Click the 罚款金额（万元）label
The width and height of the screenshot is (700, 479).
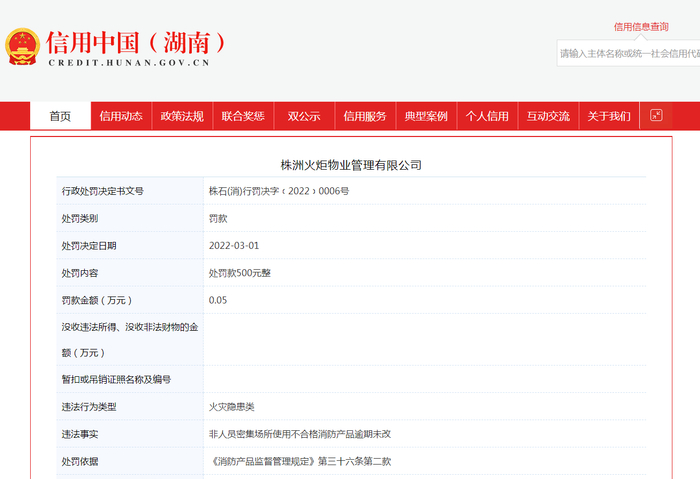(96, 300)
